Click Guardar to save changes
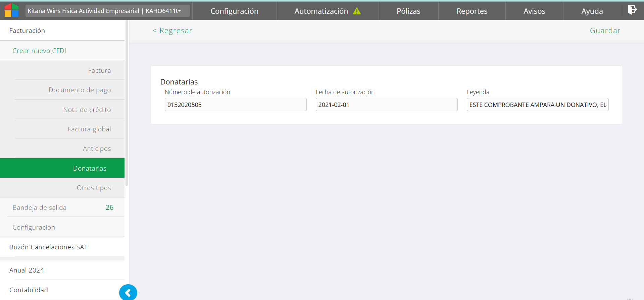Screen dimensions: 644x300 tap(605, 31)
